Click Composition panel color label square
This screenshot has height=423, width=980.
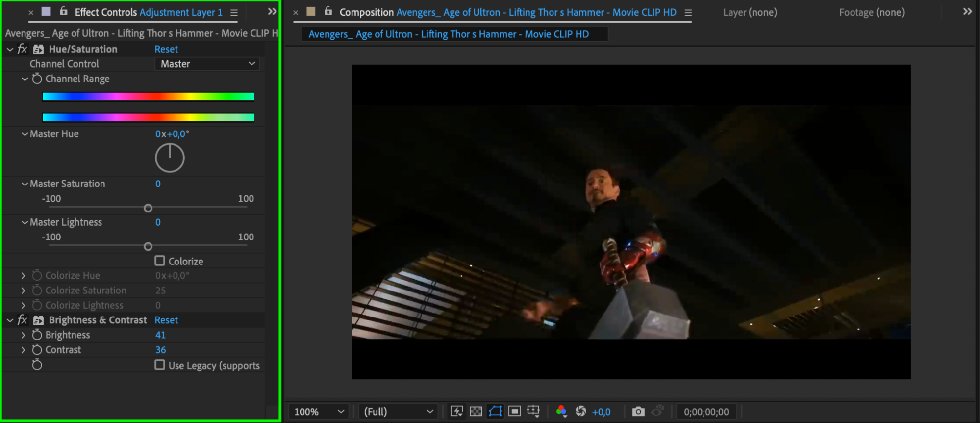(311, 11)
